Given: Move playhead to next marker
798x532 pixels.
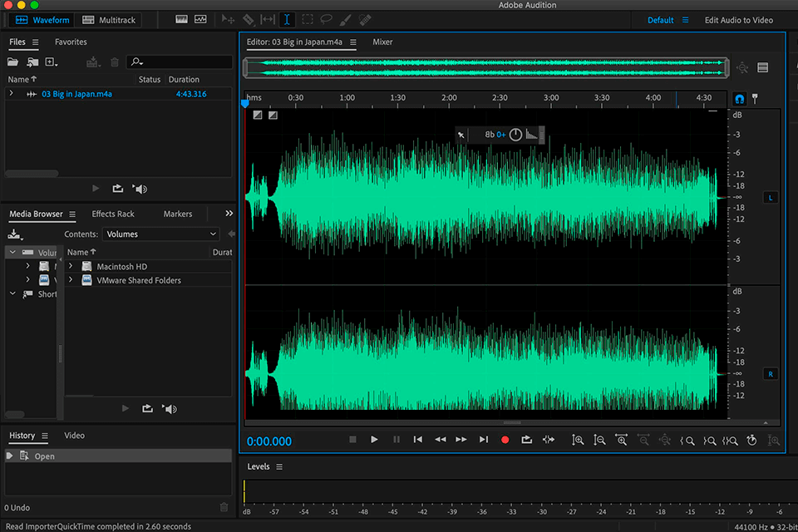Looking at the screenshot, I should [x=484, y=440].
